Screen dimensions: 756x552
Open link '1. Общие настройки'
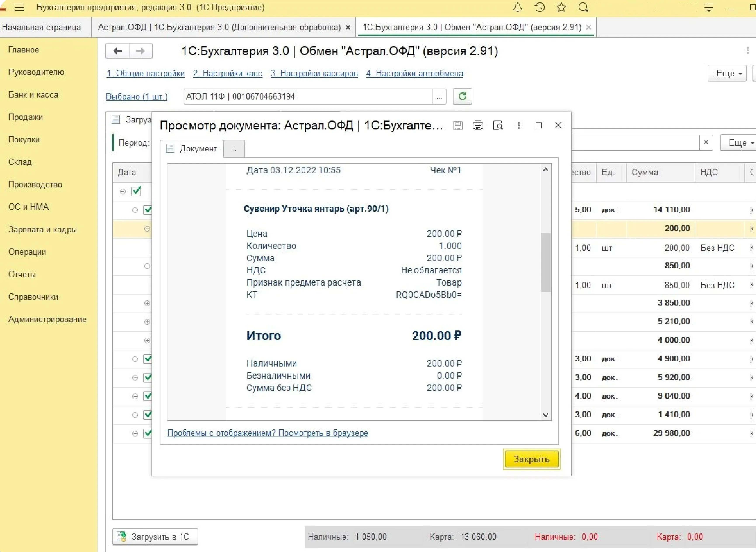pyautogui.click(x=145, y=73)
